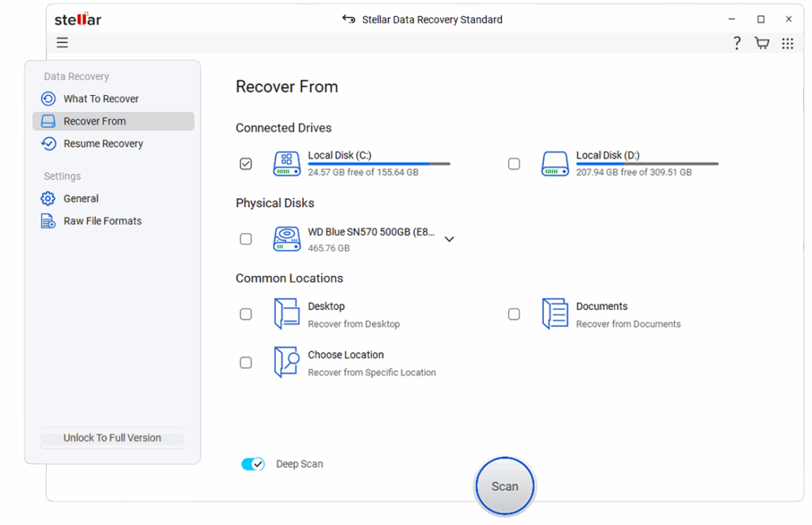
Task: Open Help via question mark icon
Action: 737,43
